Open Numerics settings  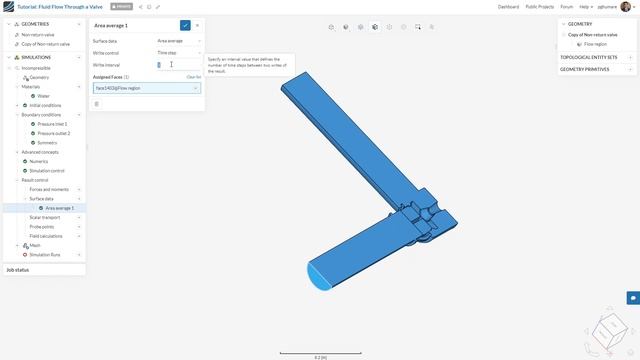[x=38, y=162]
